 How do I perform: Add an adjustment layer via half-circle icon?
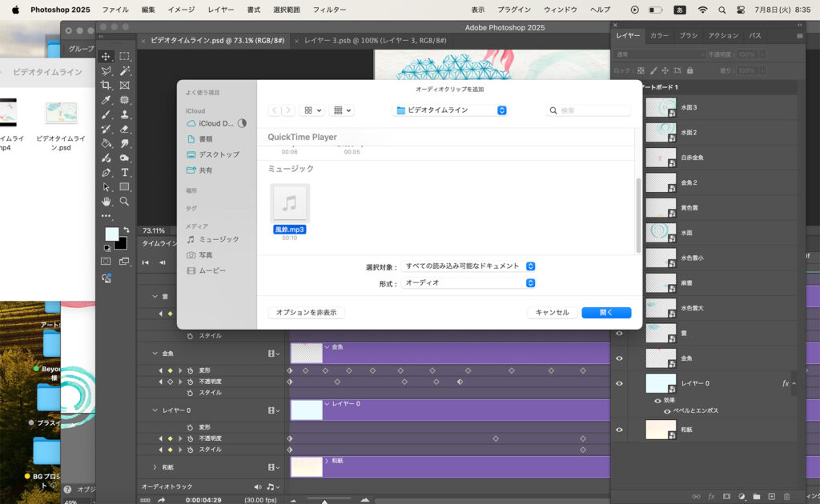coord(742,496)
